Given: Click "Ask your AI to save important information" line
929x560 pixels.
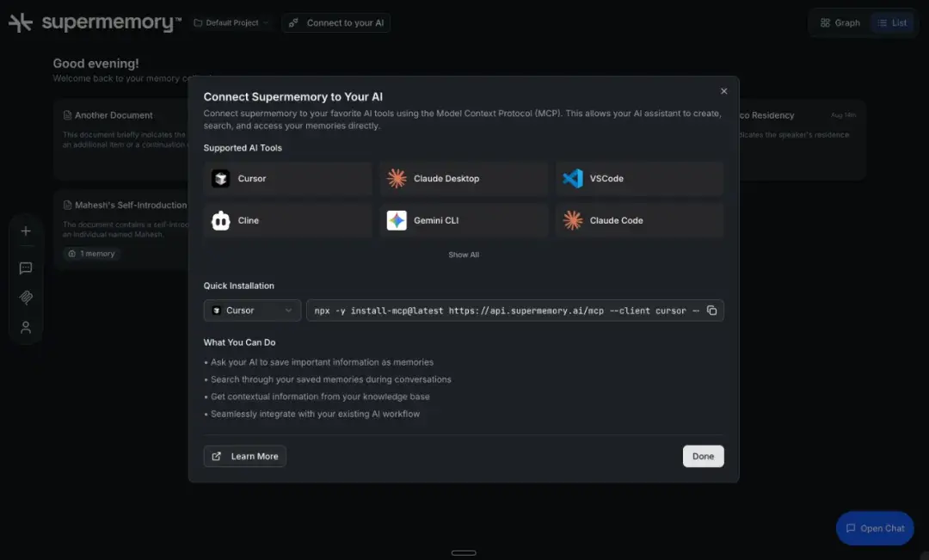Looking at the screenshot, I should [x=319, y=362].
